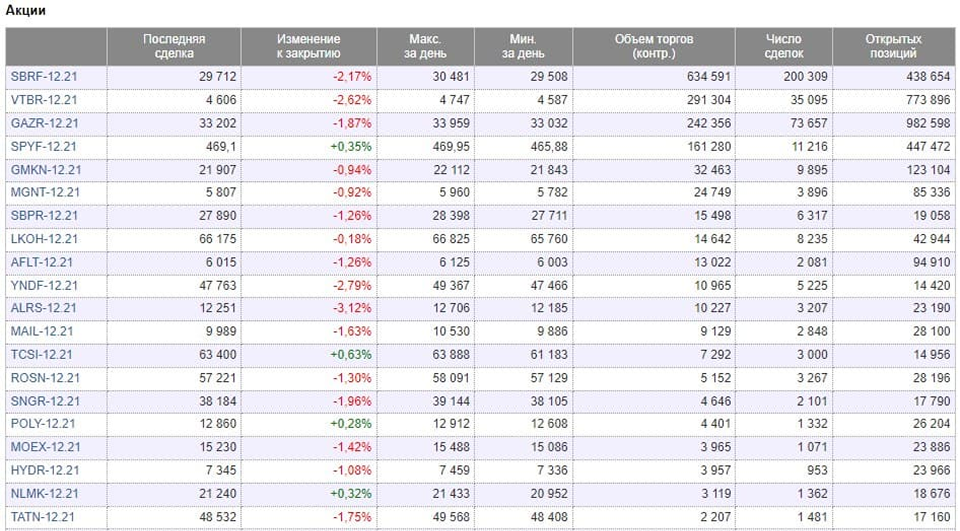The image size is (960, 531).
Task: Click the MGNT-12.21 link
Action: (x=45, y=192)
